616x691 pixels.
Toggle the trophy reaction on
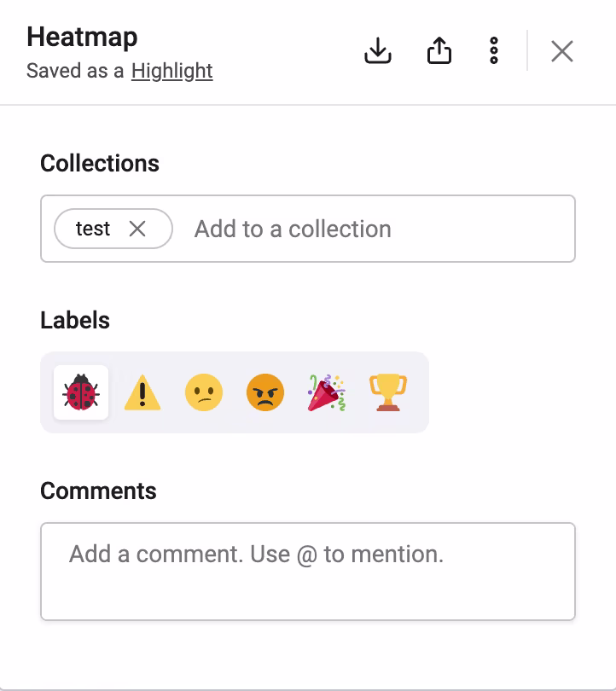(x=387, y=392)
